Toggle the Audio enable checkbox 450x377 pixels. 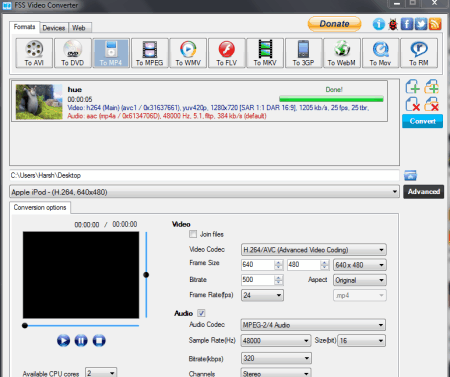[201, 313]
